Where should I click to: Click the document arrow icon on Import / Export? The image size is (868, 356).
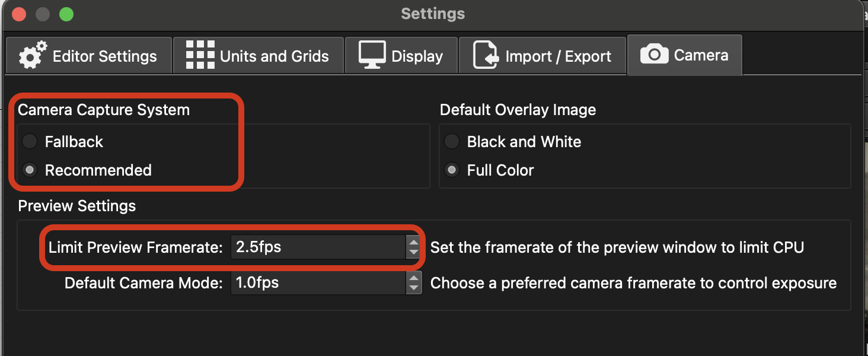click(486, 55)
